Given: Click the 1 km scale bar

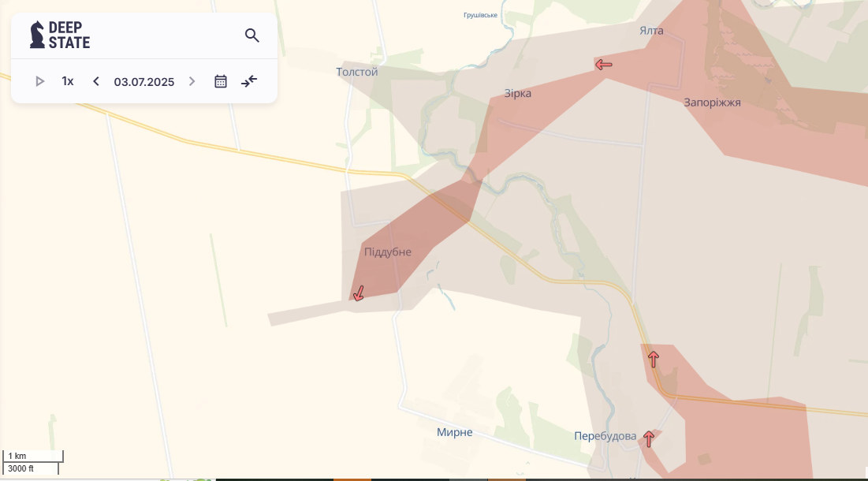Looking at the screenshot, I should click(x=33, y=457).
